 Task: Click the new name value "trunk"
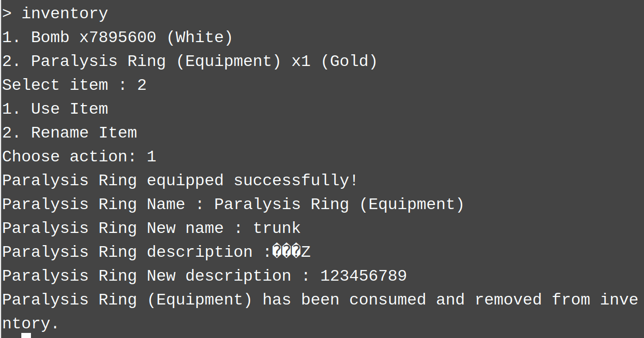[277, 228]
